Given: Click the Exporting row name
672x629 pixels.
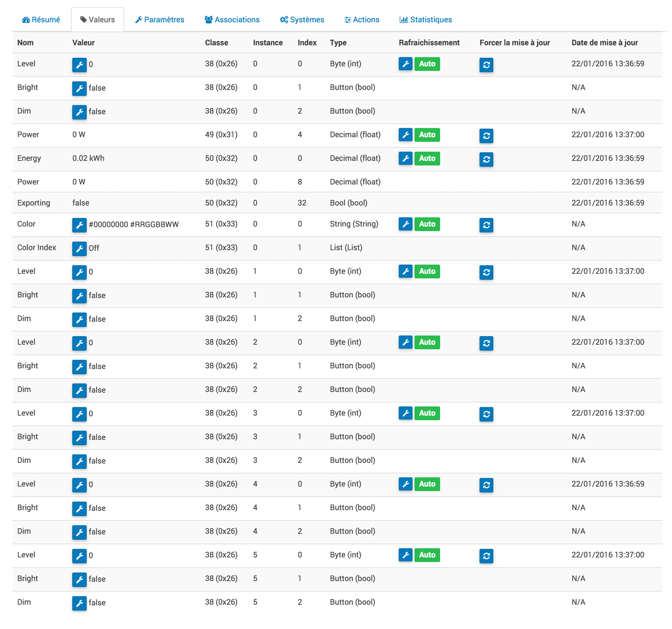Looking at the screenshot, I should point(34,203).
